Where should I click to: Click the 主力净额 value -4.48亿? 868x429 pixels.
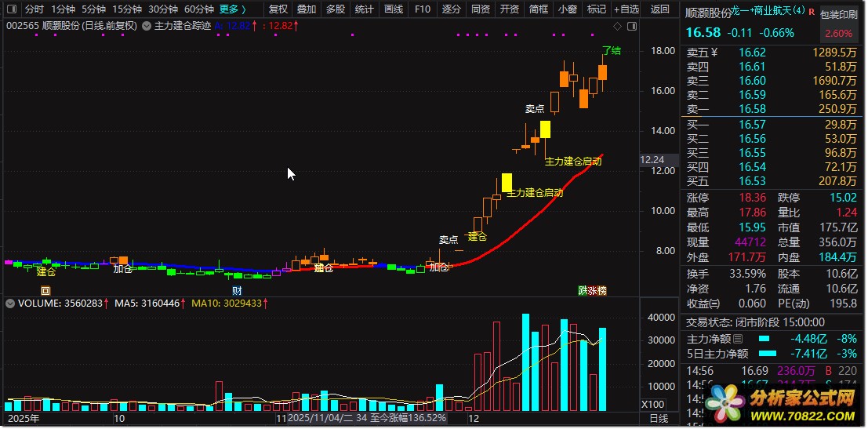[808, 339]
